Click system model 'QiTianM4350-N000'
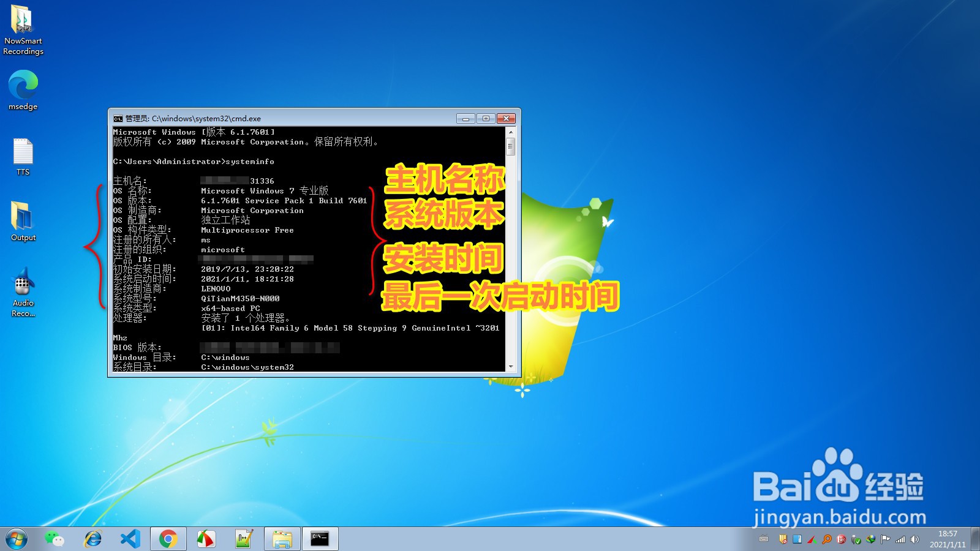980x551 pixels. (x=240, y=299)
